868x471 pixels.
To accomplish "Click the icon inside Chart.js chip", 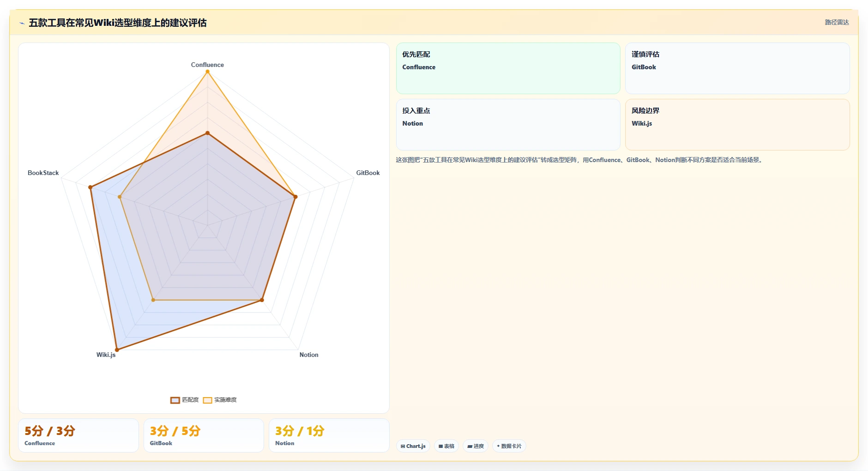I will [x=403, y=447].
